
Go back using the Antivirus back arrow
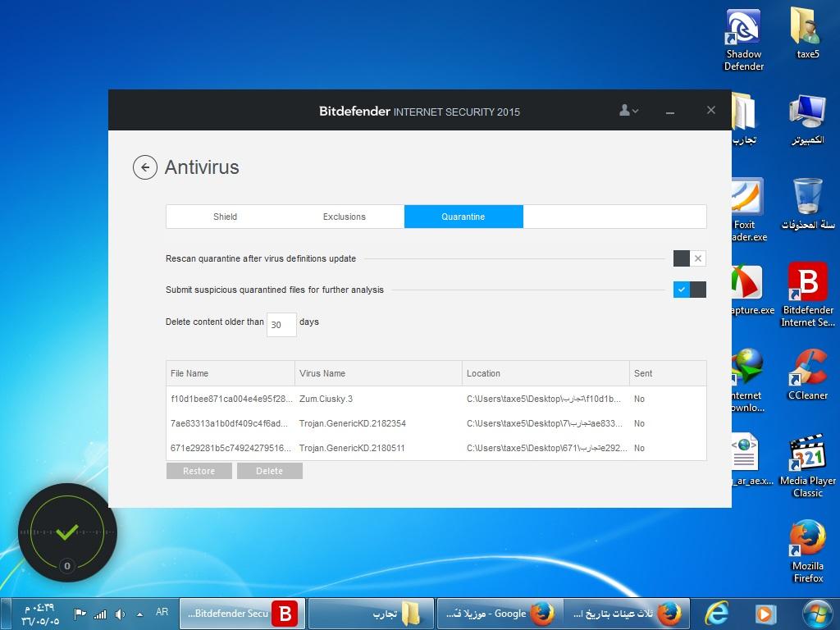pyautogui.click(x=144, y=167)
